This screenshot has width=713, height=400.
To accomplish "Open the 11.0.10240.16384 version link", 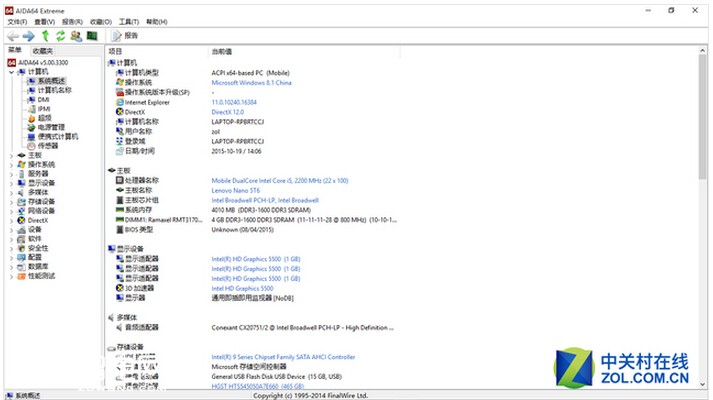I will (234, 102).
